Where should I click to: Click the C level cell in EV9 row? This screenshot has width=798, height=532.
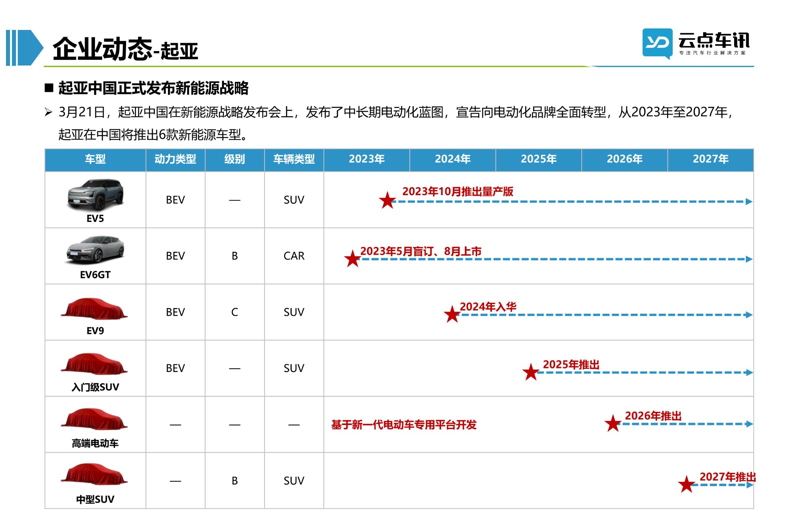(x=235, y=312)
